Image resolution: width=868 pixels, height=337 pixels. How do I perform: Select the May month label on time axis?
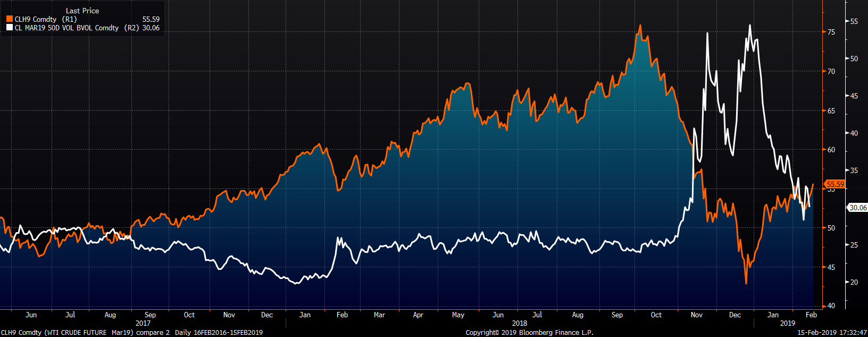tap(458, 315)
